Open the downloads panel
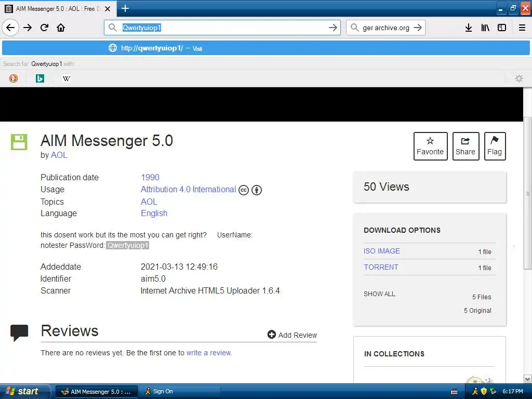Screen dimensions: 532x399 (x=469, y=28)
